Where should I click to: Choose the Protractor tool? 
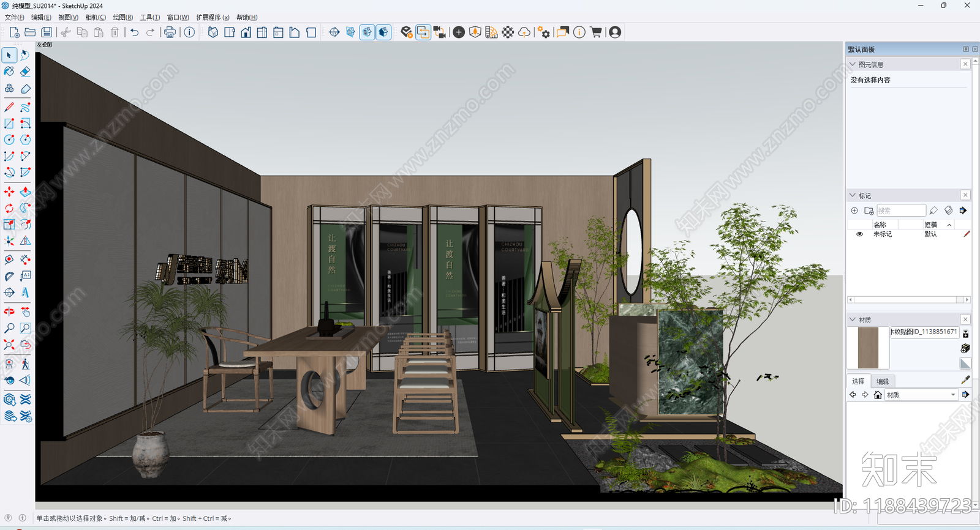point(9,276)
